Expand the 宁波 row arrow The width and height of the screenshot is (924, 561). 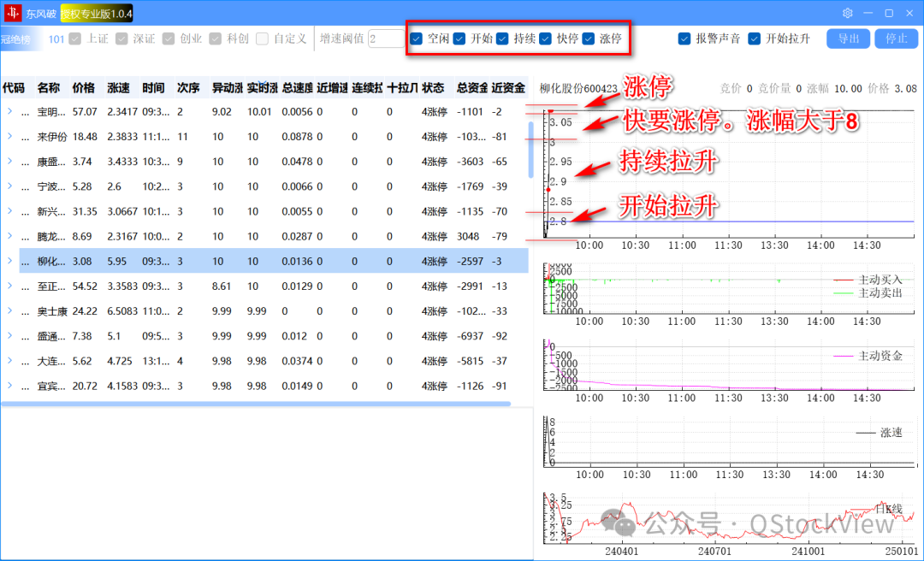[x=10, y=186]
